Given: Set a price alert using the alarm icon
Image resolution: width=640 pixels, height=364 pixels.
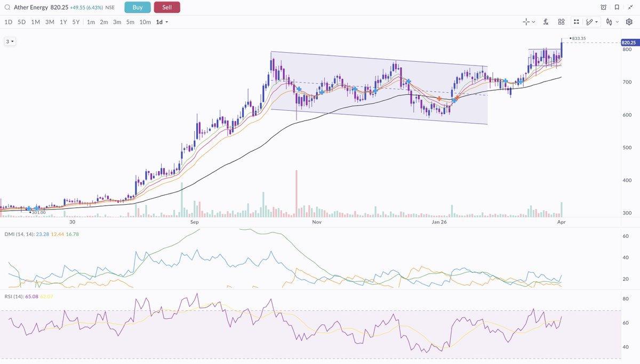Looking at the screenshot, I should click(603, 6).
